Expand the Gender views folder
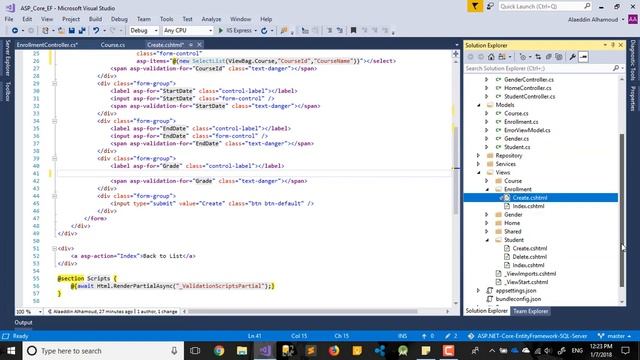640x360 pixels. [487, 214]
